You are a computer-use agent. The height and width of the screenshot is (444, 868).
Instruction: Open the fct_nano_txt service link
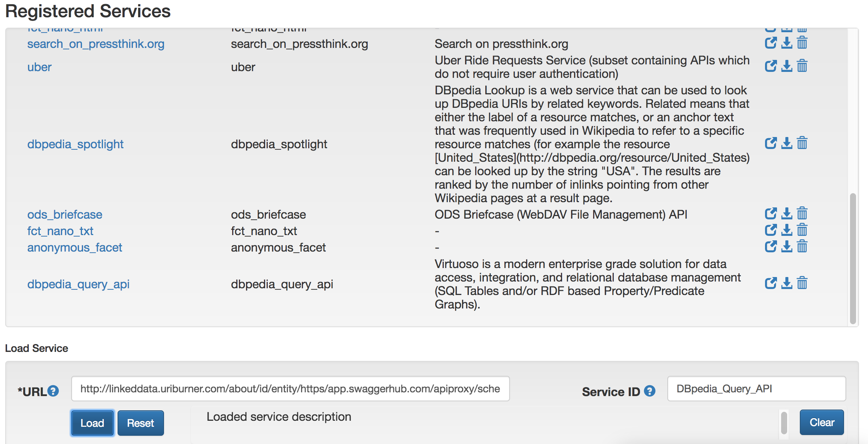pos(60,231)
